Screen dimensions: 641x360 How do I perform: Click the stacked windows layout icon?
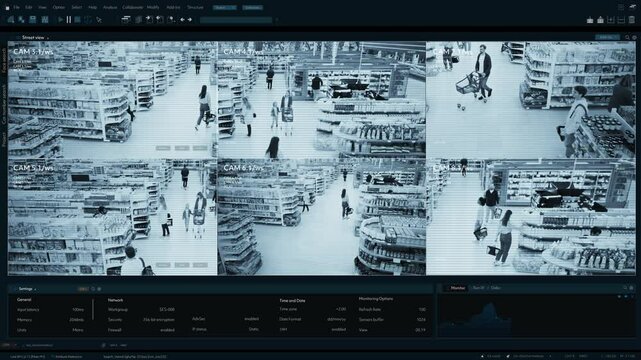point(126,19)
